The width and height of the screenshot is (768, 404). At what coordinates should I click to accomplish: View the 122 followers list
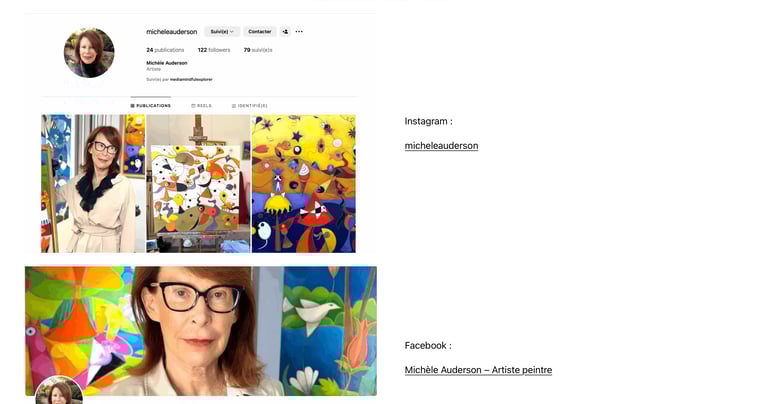(x=214, y=50)
